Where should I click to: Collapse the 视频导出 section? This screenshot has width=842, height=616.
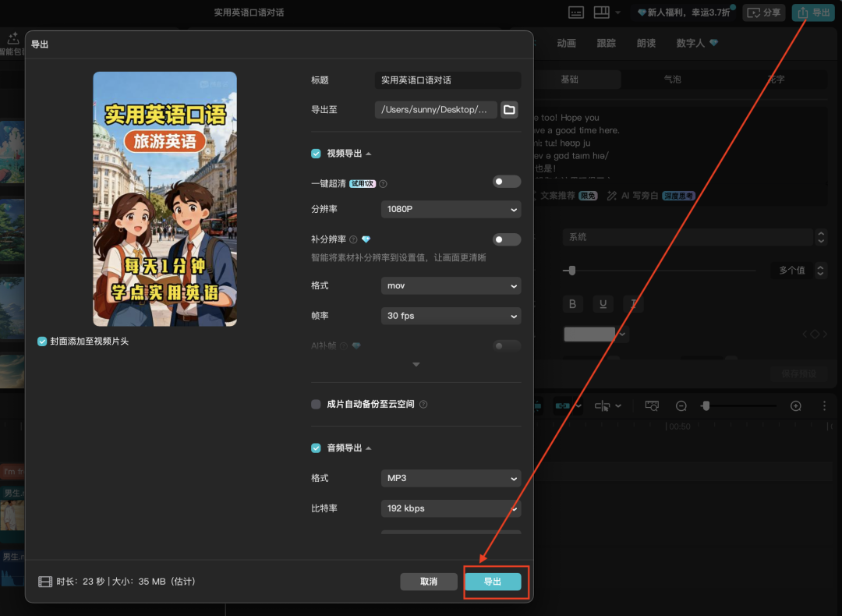367,154
